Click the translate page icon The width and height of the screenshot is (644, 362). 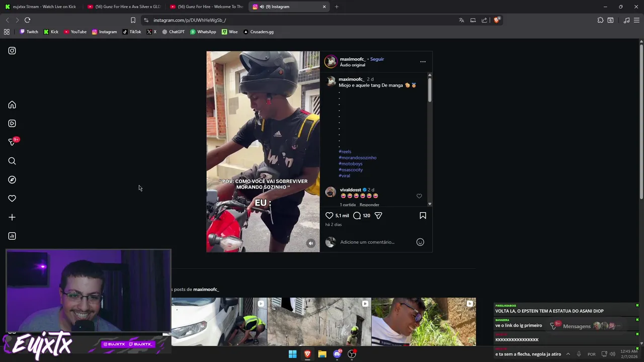(x=461, y=20)
